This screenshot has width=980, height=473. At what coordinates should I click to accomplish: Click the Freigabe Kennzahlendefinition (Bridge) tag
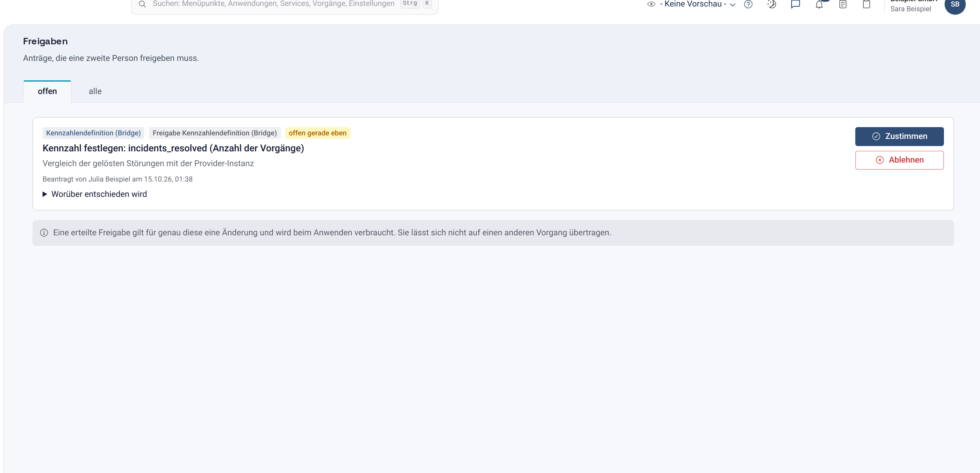tap(215, 133)
